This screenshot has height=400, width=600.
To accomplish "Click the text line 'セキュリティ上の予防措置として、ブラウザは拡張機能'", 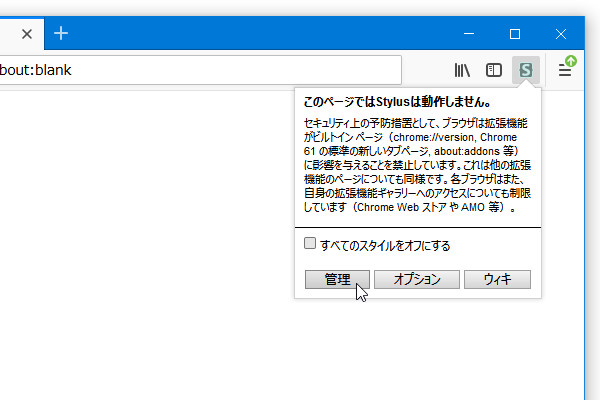I will [x=416, y=123].
